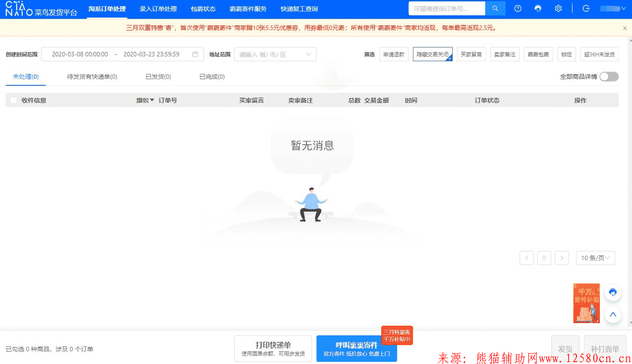Click the scroll-to-top arrow button

pos(613,314)
